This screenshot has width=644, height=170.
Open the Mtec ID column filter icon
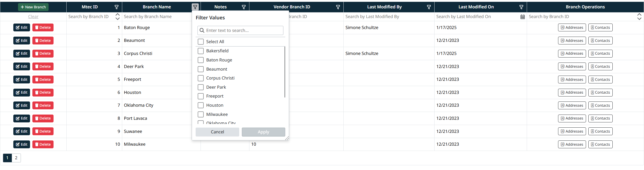[116, 7]
